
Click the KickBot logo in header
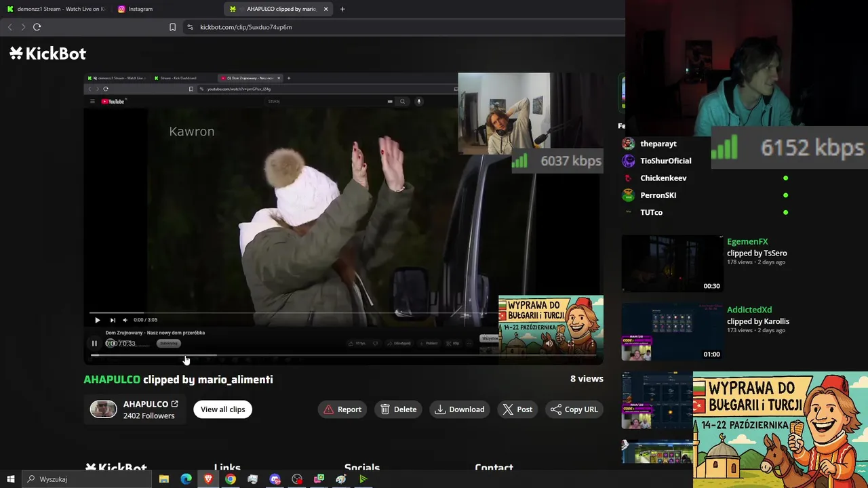coord(47,54)
